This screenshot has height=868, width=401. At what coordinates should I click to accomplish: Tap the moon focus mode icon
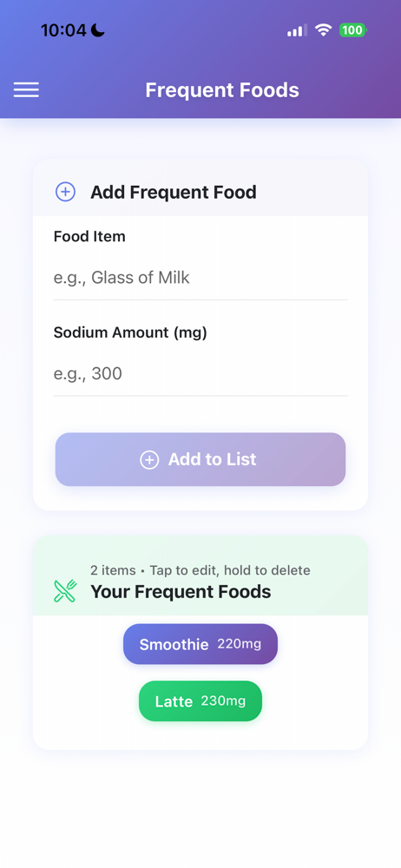pos(97,30)
